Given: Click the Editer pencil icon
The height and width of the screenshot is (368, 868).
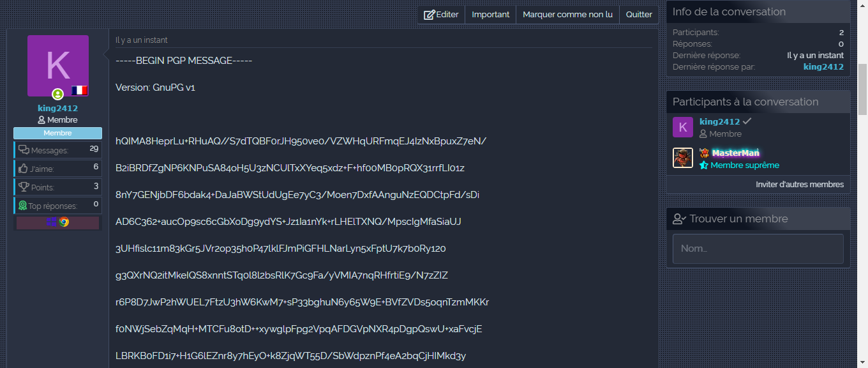Looking at the screenshot, I should [x=430, y=15].
